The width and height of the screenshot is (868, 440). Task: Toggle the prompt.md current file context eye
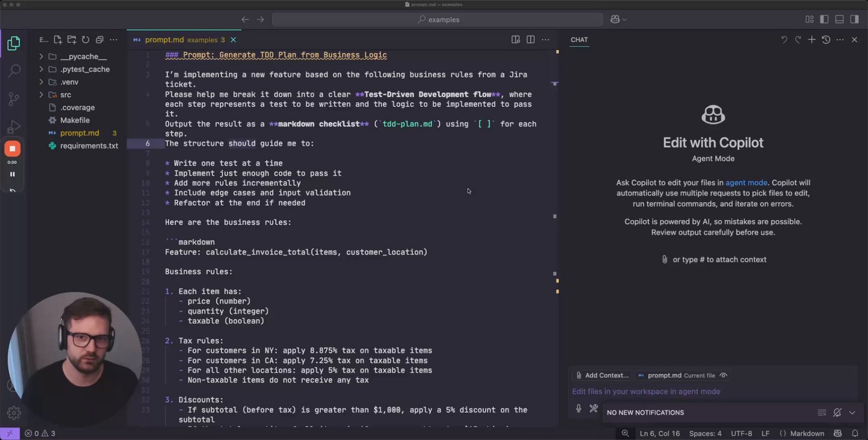coord(724,375)
